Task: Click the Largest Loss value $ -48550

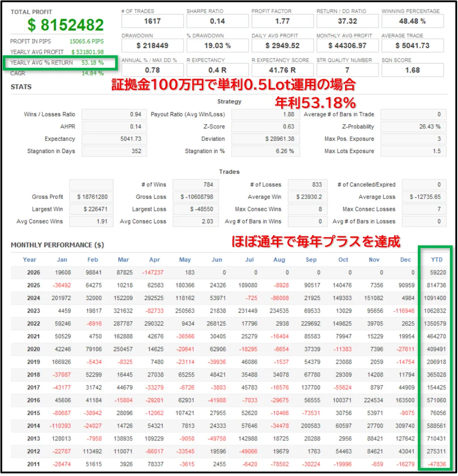Action: (x=196, y=209)
